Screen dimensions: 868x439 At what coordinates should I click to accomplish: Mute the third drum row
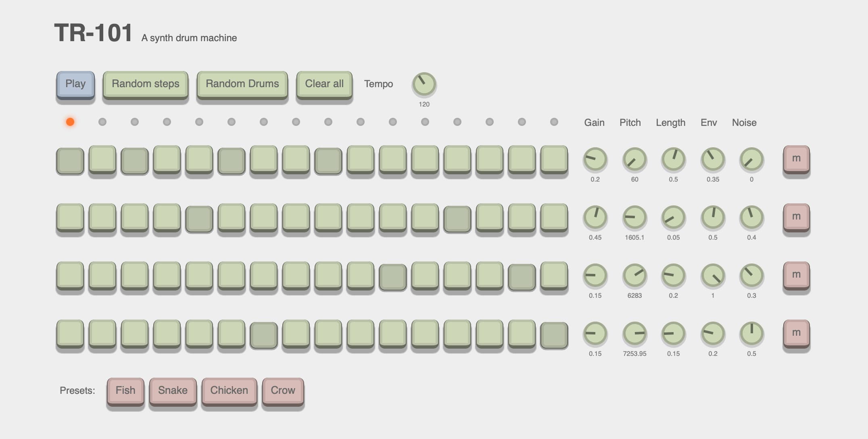tap(796, 275)
